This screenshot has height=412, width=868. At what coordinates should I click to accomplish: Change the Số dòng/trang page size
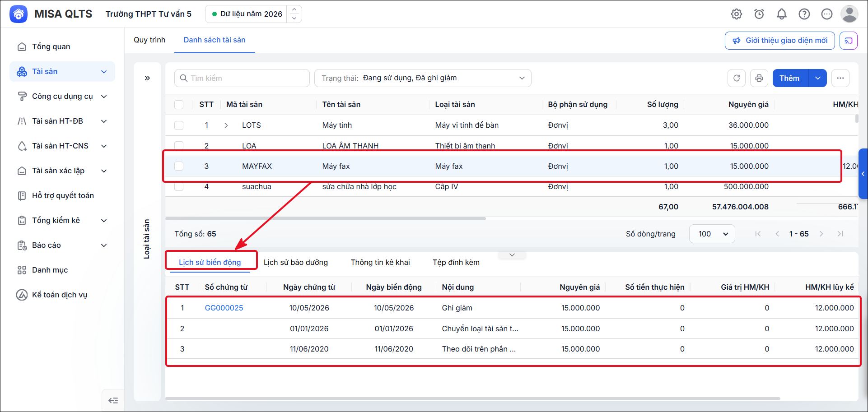pos(712,234)
